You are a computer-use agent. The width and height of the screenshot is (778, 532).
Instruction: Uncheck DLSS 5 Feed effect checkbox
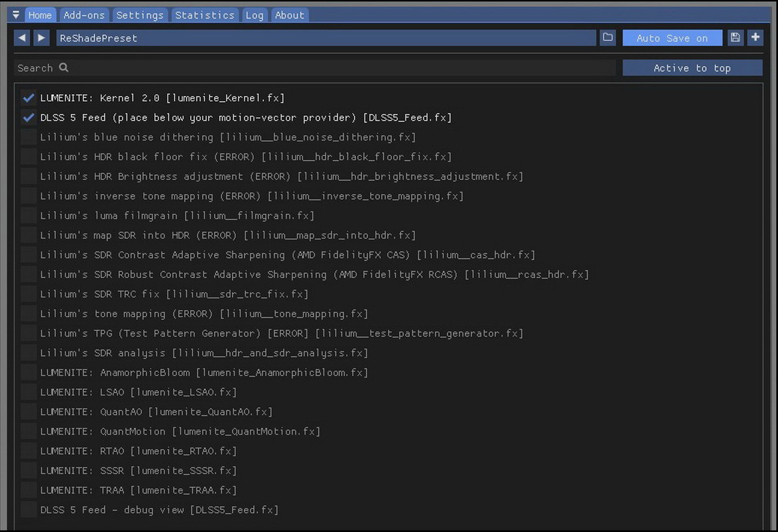click(29, 117)
